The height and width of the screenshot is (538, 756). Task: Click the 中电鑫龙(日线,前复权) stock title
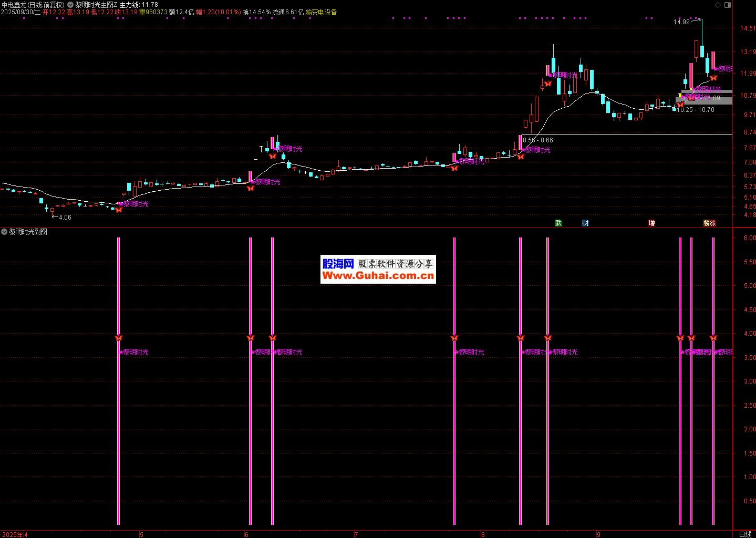[x=33, y=5]
